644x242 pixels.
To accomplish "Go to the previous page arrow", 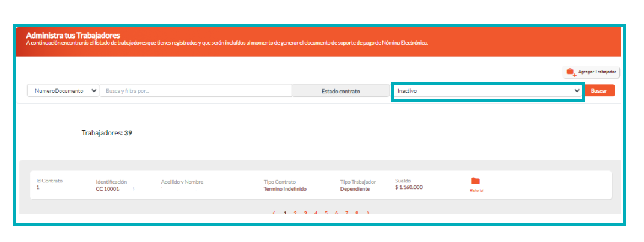I will click(274, 213).
